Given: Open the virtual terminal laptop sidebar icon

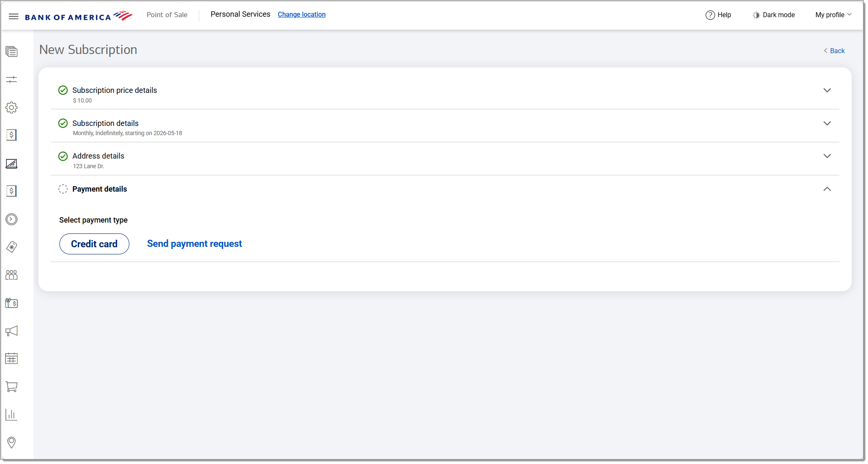Looking at the screenshot, I should pyautogui.click(x=11, y=164).
